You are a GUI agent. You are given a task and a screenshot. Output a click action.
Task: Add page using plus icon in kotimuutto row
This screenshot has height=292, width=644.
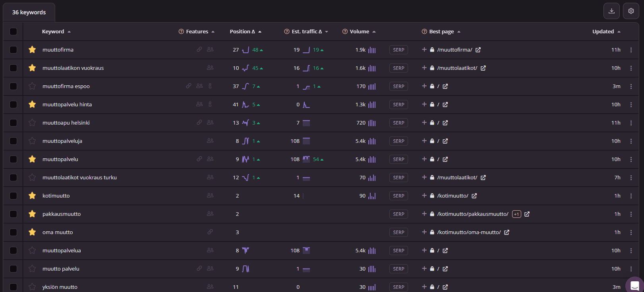[424, 196]
